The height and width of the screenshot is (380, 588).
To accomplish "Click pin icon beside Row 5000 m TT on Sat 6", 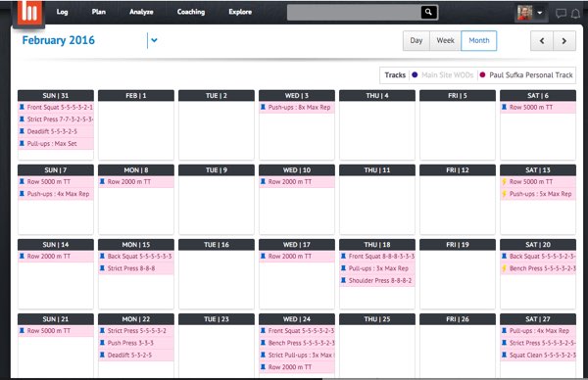I will pos(505,107).
